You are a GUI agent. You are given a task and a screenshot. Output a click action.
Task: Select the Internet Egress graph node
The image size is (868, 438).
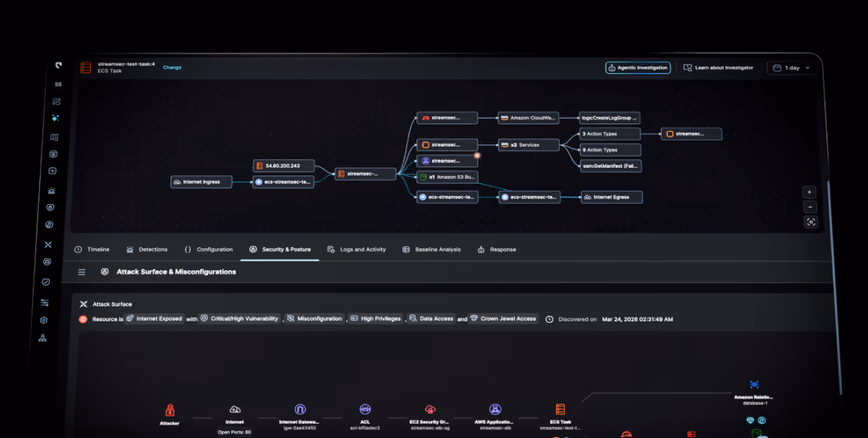611,197
